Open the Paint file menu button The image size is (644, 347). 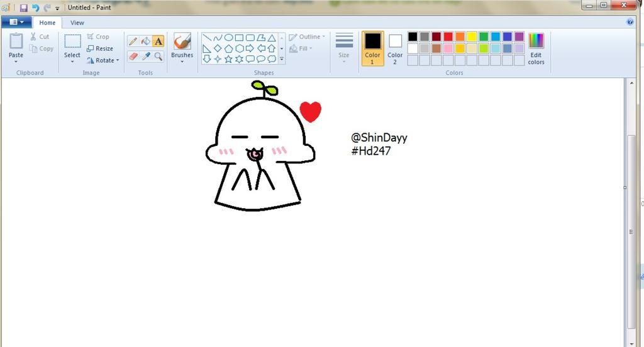[16, 22]
